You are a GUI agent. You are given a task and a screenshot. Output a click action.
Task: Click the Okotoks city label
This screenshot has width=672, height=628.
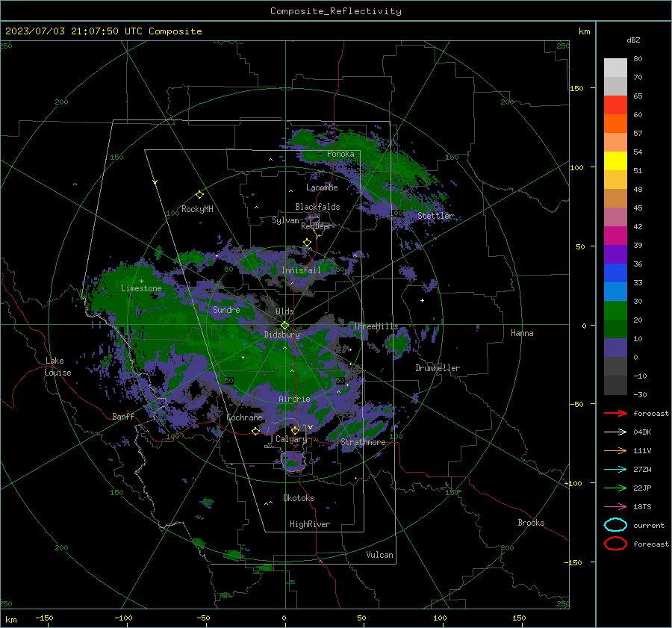tap(299, 498)
